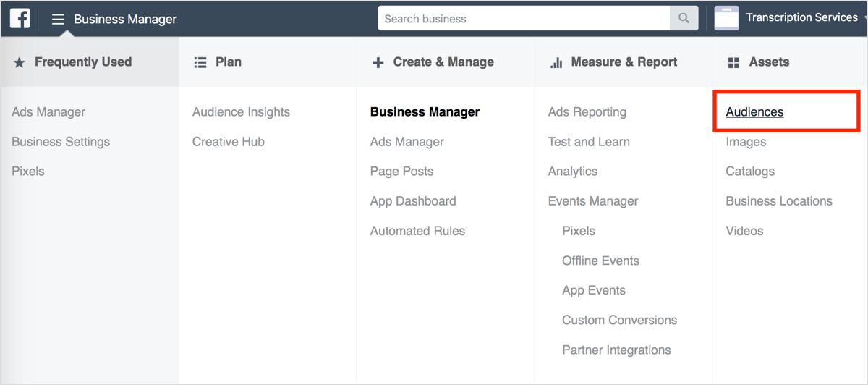Click the Transcription Services briefcase icon
This screenshot has width=868, height=385.
click(726, 19)
